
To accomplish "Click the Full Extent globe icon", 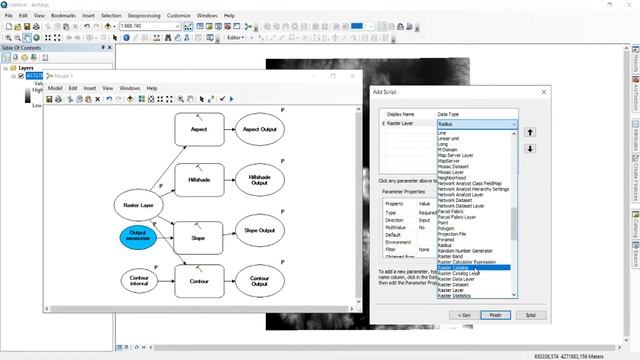I will [36, 38].
